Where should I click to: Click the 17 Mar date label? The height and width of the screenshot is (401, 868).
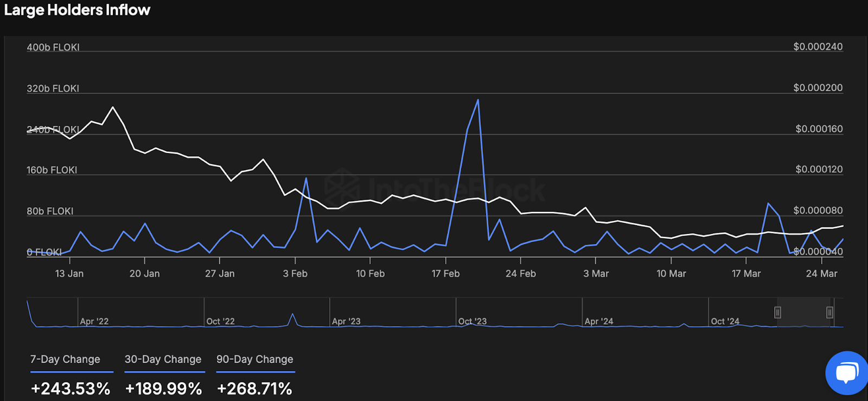(746, 273)
